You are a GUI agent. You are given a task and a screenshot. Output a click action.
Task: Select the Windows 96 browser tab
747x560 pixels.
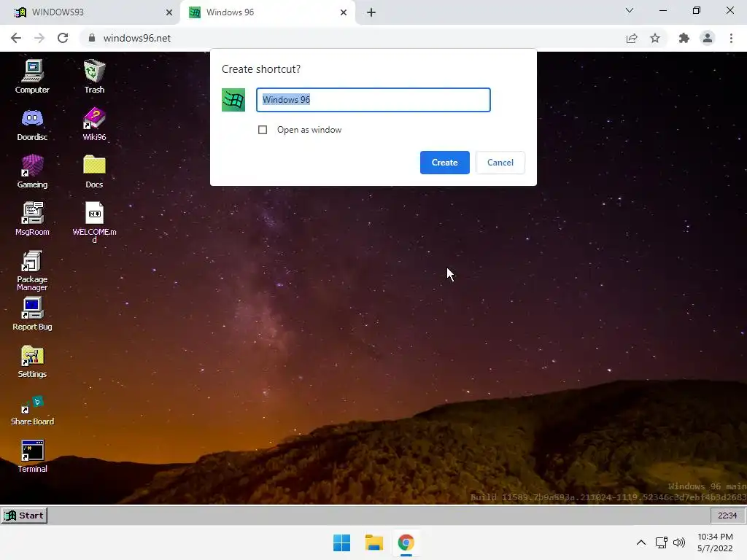pyautogui.click(x=267, y=12)
